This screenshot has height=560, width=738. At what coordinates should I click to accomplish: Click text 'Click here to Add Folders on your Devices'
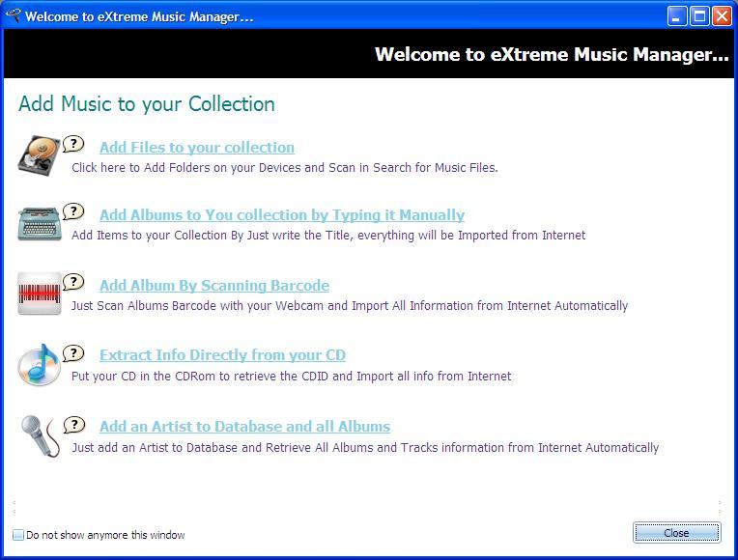185,168
